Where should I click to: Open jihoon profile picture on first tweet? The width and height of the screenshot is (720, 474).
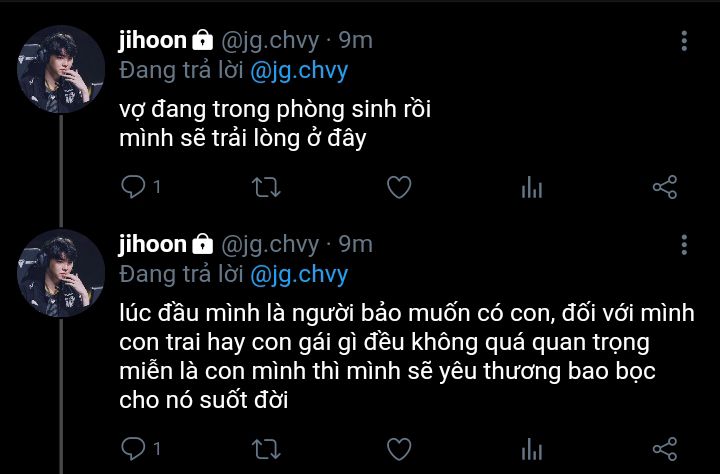[61, 69]
